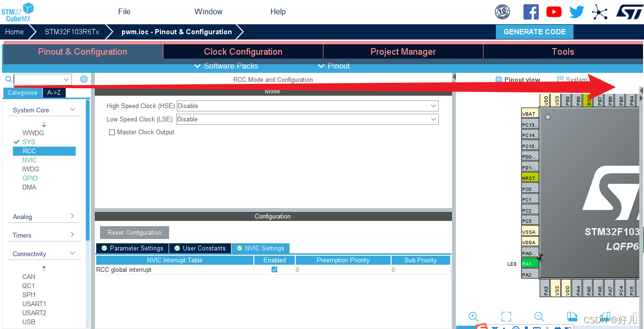Image resolution: width=644 pixels, height=329 pixels.
Task: Open the NVIC Settings tab
Action: point(261,248)
